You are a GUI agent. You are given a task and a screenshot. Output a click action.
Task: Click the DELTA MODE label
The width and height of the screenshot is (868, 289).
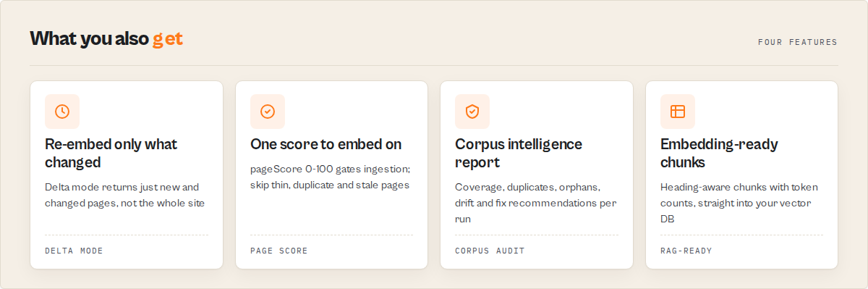coord(74,251)
